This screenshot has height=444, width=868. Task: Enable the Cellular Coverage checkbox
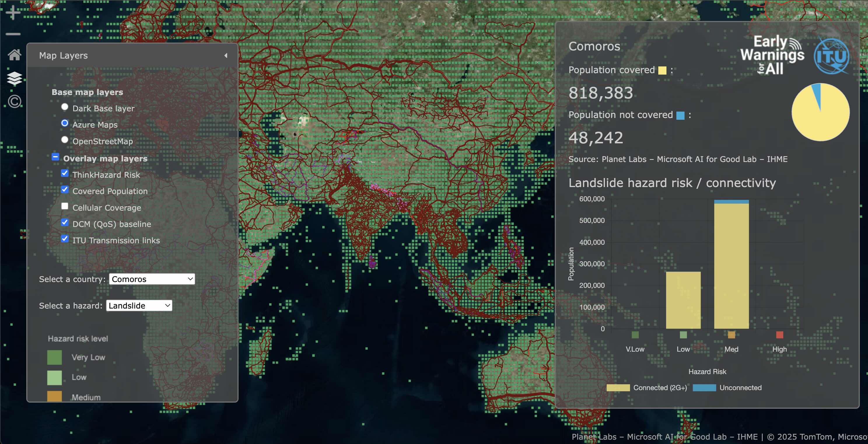65,206
